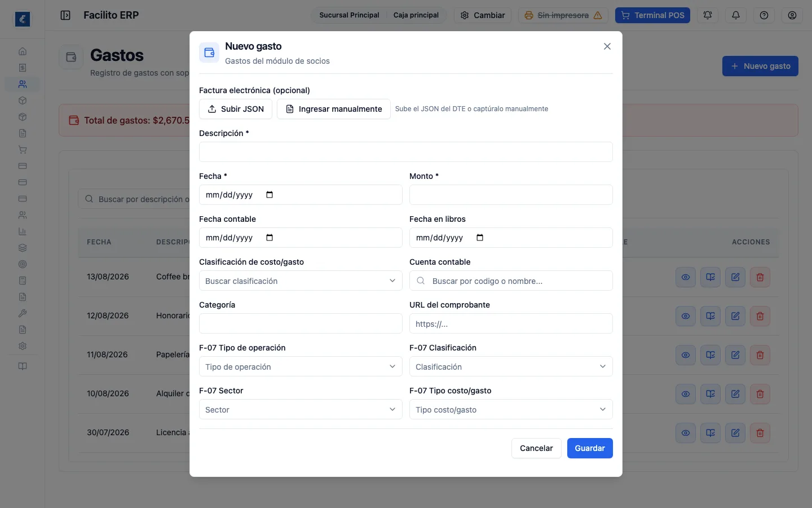Screen dimensions: 812x508
Task: Click the Sin impresora printer warning
Action: tap(563, 15)
